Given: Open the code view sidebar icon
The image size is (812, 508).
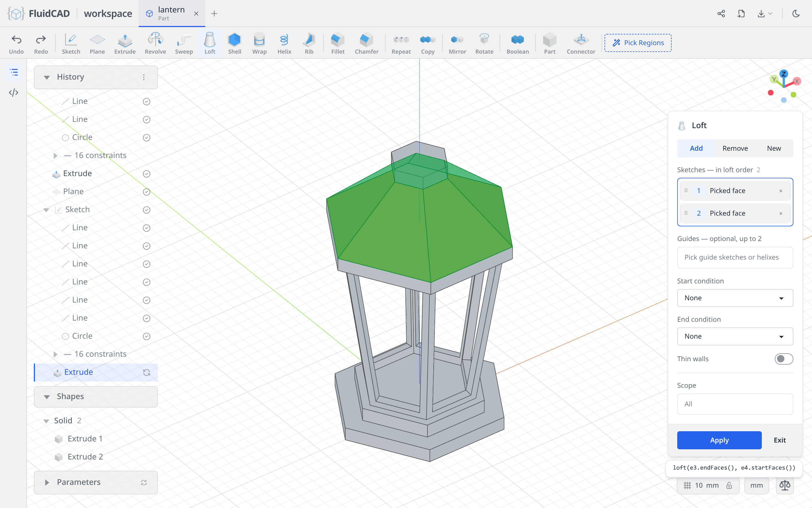Looking at the screenshot, I should coord(14,92).
